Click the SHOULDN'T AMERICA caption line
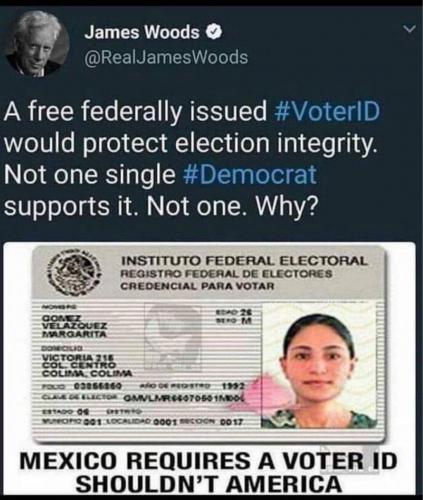The height and width of the screenshot is (500, 423). coord(209,483)
